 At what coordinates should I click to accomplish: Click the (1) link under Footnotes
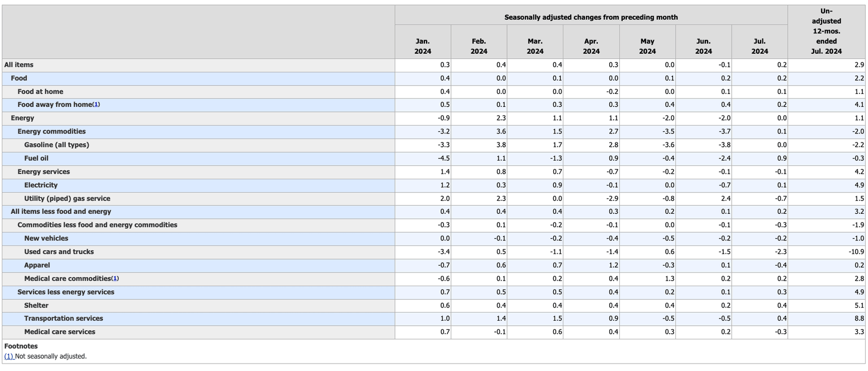pos(8,356)
